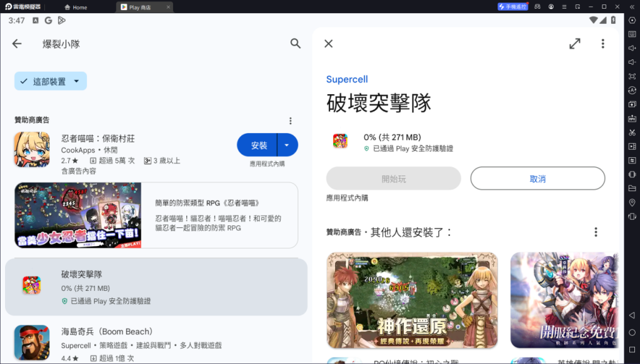Tap the Android back triangle in sidebar

click(632, 315)
